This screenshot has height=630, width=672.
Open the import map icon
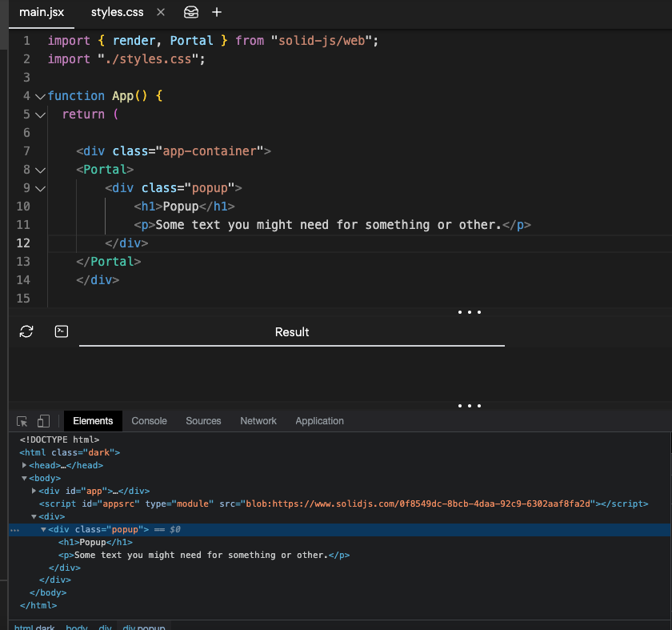[191, 13]
